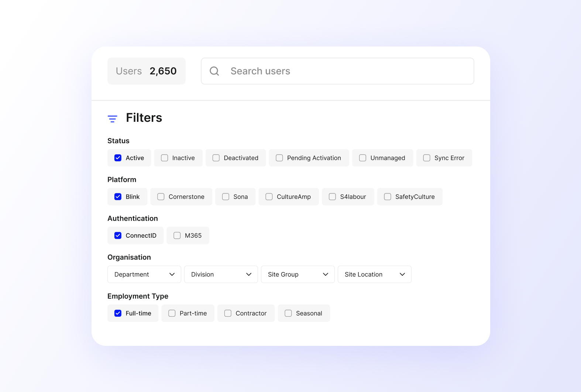Expand the Division dropdown
This screenshot has height=392, width=581.
point(221,274)
